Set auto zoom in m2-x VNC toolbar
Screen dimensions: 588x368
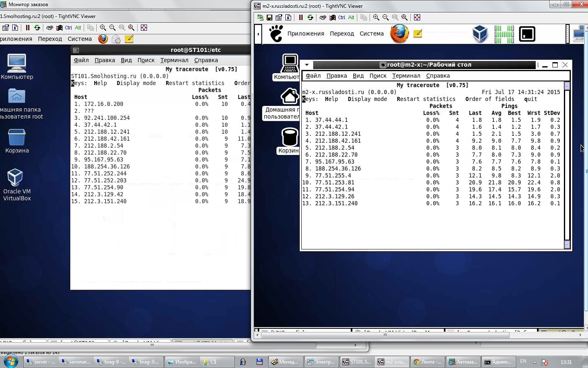tap(405, 18)
